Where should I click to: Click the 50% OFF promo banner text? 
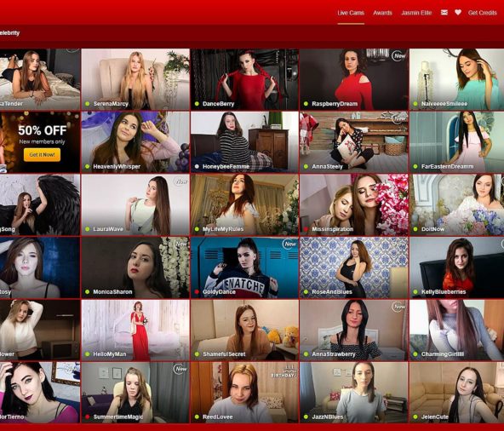click(42, 130)
